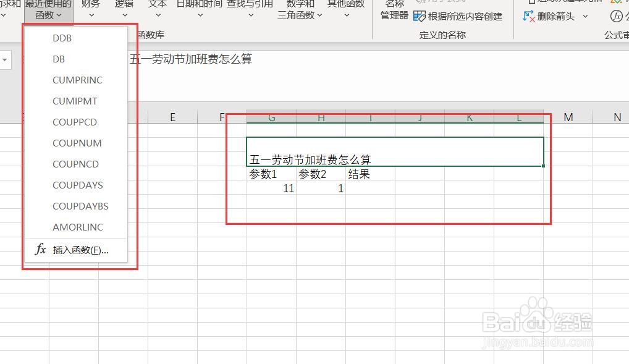Expand the Name Box dropdown arrow
The width and height of the screenshot is (629, 364).
tap(5, 60)
